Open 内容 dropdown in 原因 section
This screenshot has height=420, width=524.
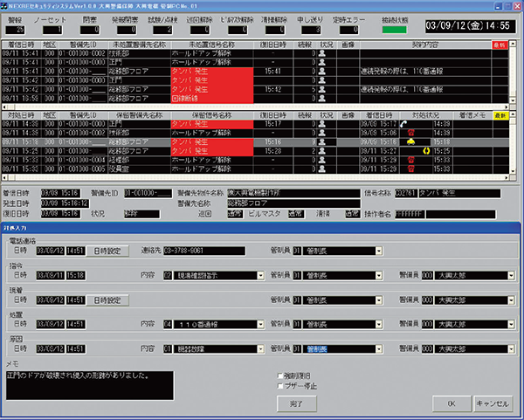260,349
